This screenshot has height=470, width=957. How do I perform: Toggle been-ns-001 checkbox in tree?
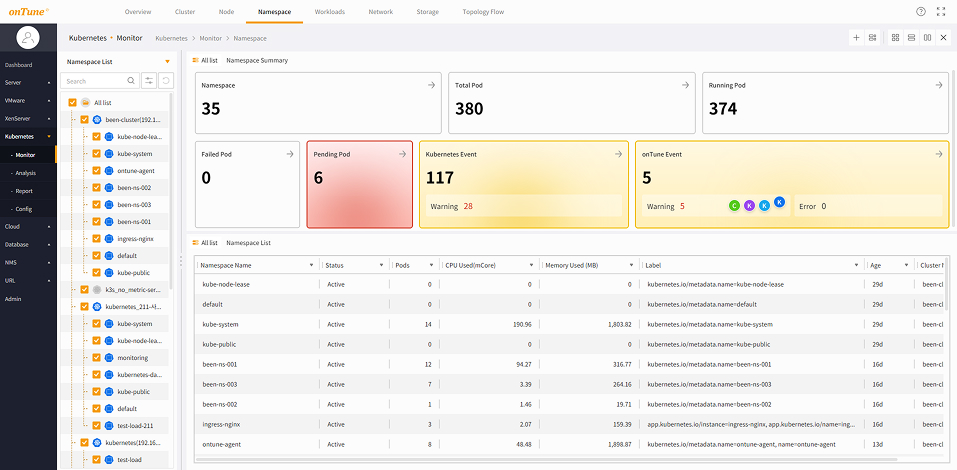(x=96, y=222)
